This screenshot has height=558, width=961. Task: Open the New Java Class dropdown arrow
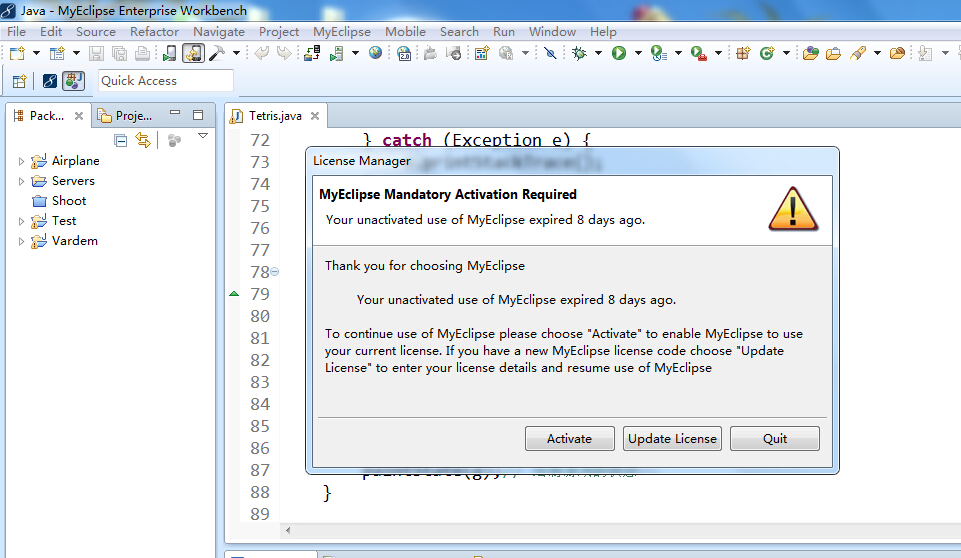(786, 53)
